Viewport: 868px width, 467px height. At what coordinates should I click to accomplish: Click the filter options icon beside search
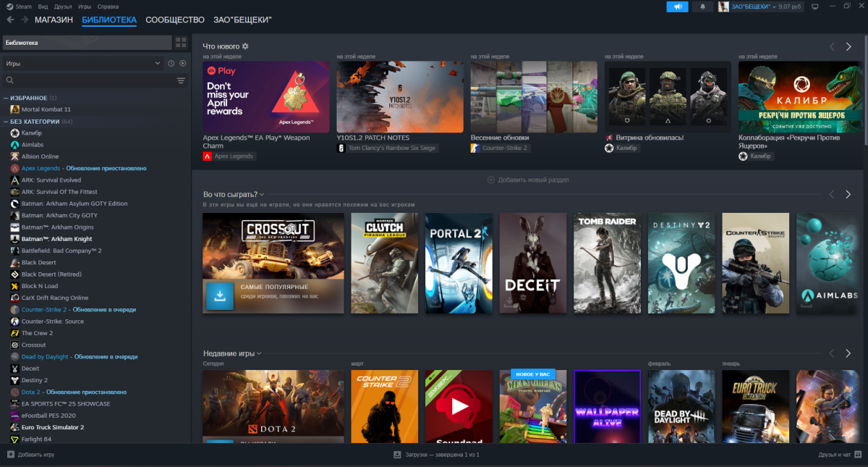coord(181,81)
